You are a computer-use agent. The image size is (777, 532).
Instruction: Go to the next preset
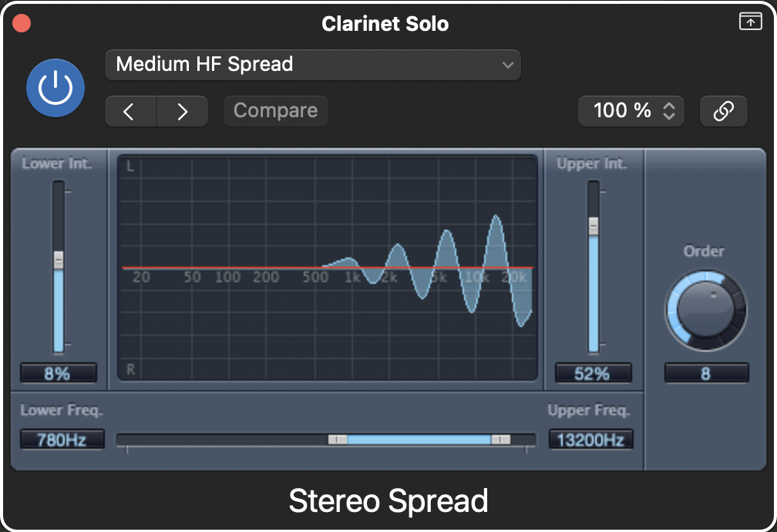183,111
